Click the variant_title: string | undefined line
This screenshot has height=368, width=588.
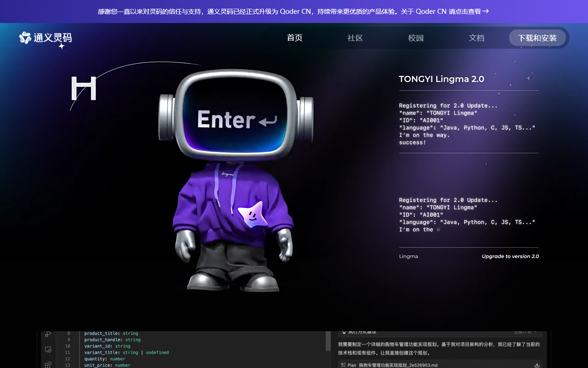126,352
